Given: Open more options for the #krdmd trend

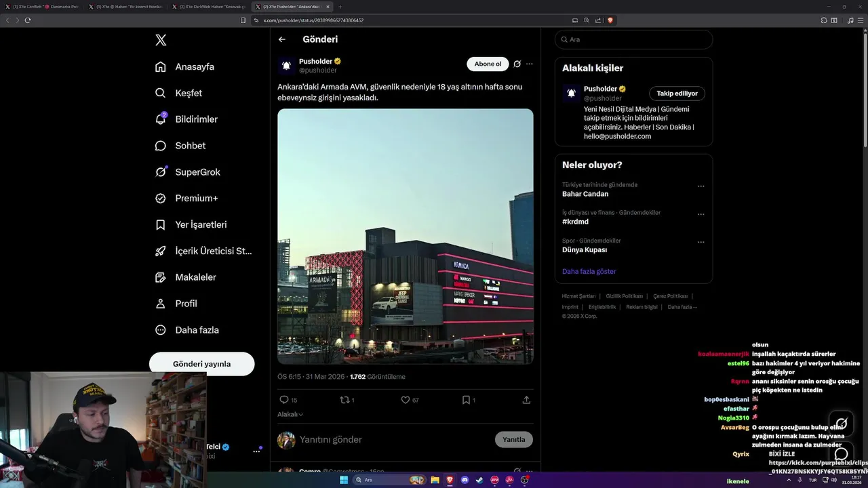Looking at the screenshot, I should point(701,214).
